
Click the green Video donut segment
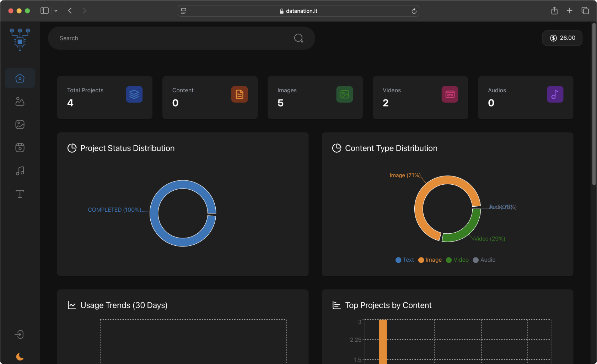click(x=466, y=232)
